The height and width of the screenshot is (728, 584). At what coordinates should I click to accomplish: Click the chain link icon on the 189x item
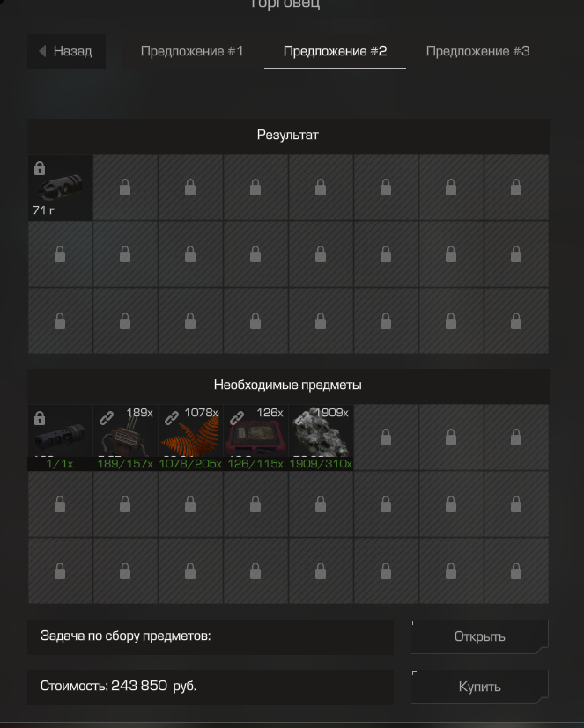(107, 418)
